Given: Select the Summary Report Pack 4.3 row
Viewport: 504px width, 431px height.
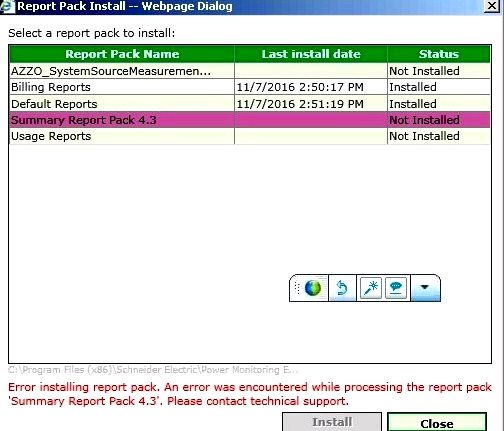Looking at the screenshot, I should [x=250, y=120].
